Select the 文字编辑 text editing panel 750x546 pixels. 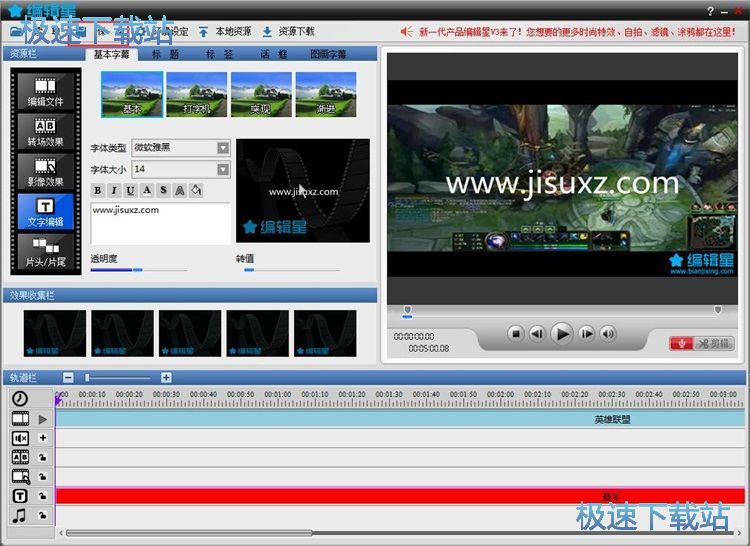pyautogui.click(x=45, y=211)
